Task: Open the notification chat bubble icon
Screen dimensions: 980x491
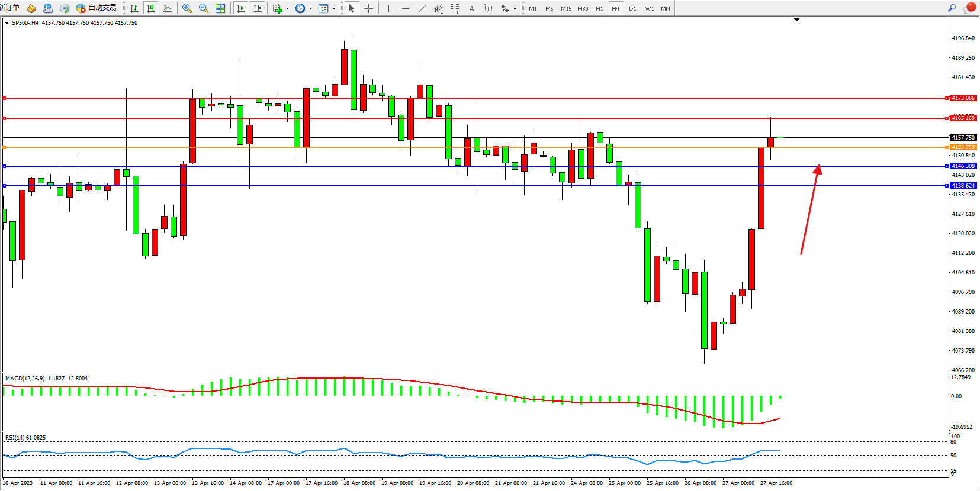Action: click(x=969, y=8)
